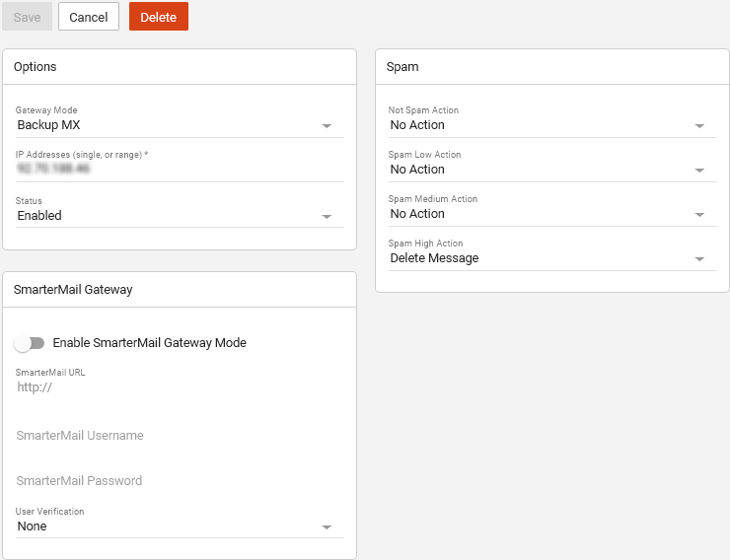Viewport: 730px width, 560px height.
Task: Click the grayed-out Save button
Action: pos(27,17)
